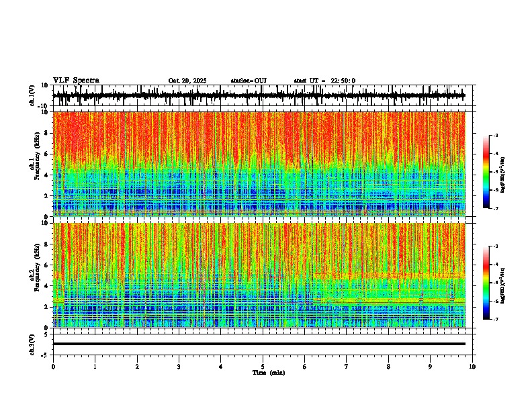
Task: Click the "ch.1(V)" axis label
Action: click(32, 95)
